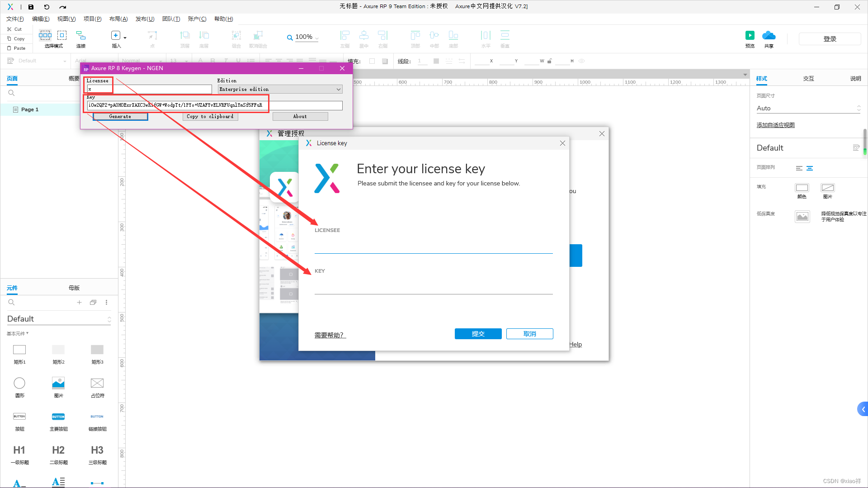Click the LICENSEE input field

click(434, 246)
